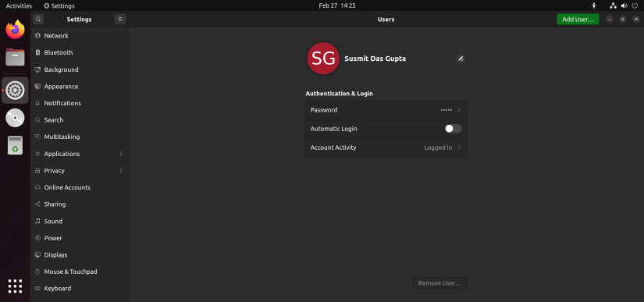This screenshot has width=644, height=302.
Task: Click the edit pencil beside Susmit Das Gupta
Action: [461, 59]
